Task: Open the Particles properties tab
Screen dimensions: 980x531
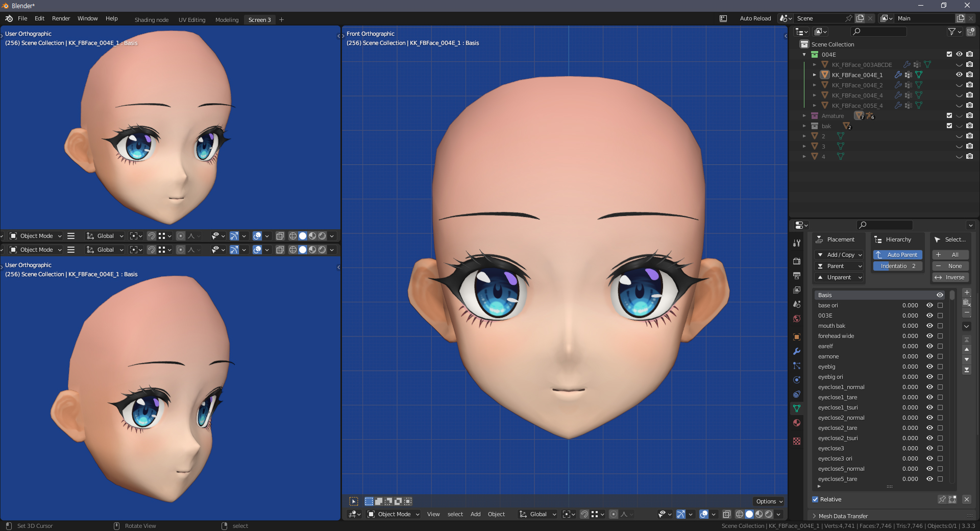Action: 797,366
